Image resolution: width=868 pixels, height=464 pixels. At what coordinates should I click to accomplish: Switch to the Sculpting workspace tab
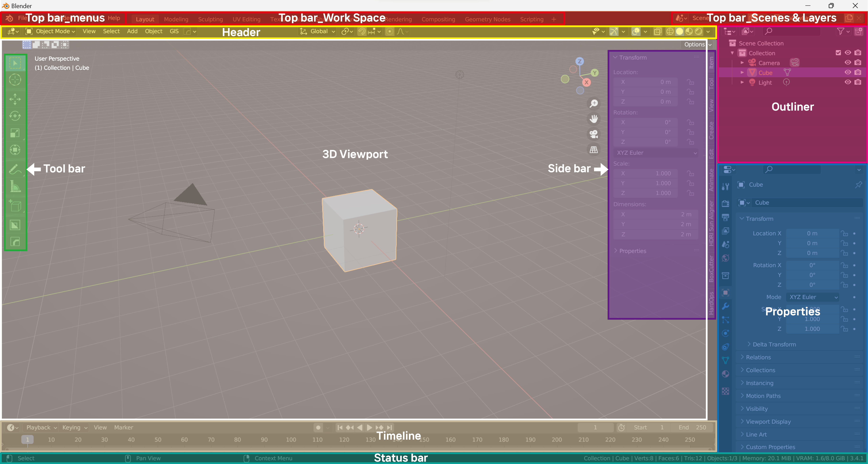pyautogui.click(x=210, y=19)
